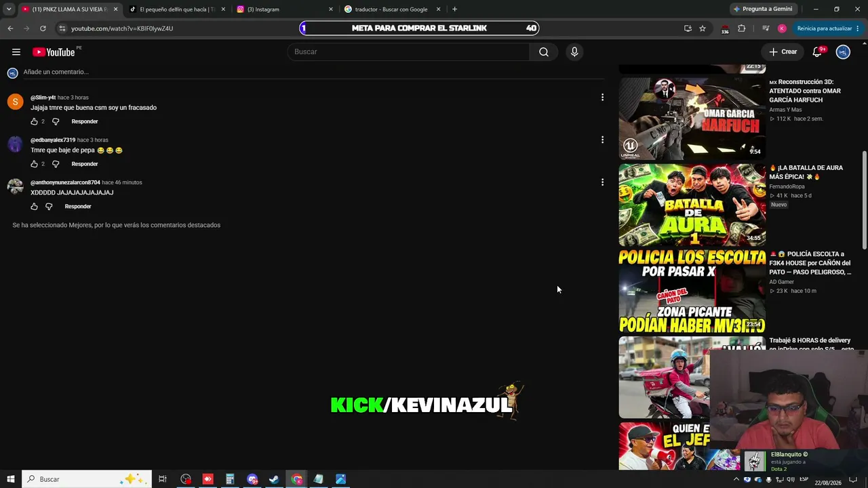Dislike the comment by @edbanyalex7319

click(56, 164)
